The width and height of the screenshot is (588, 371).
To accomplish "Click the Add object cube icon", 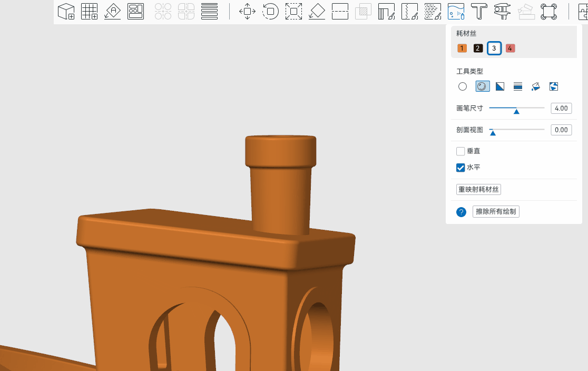I will click(66, 11).
